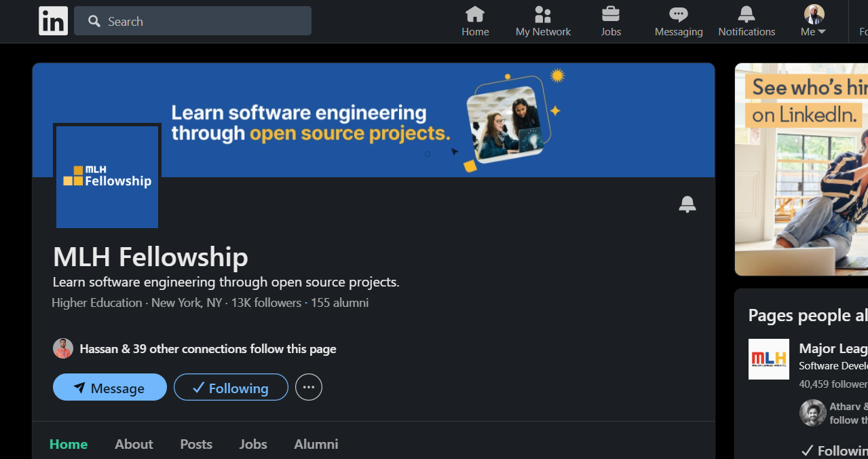
Task: Open the more options ellipsis menu
Action: click(x=309, y=386)
